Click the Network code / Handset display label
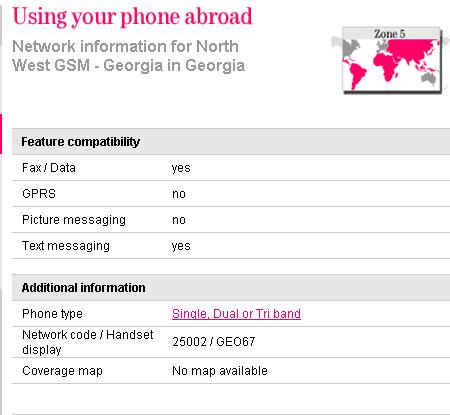The height and width of the screenshot is (415, 450). tap(88, 342)
